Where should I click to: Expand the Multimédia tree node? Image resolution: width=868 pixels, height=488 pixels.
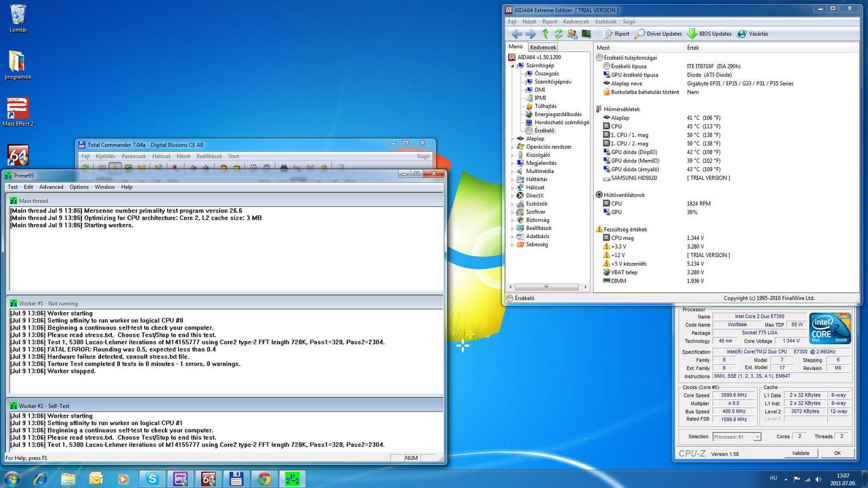(512, 171)
